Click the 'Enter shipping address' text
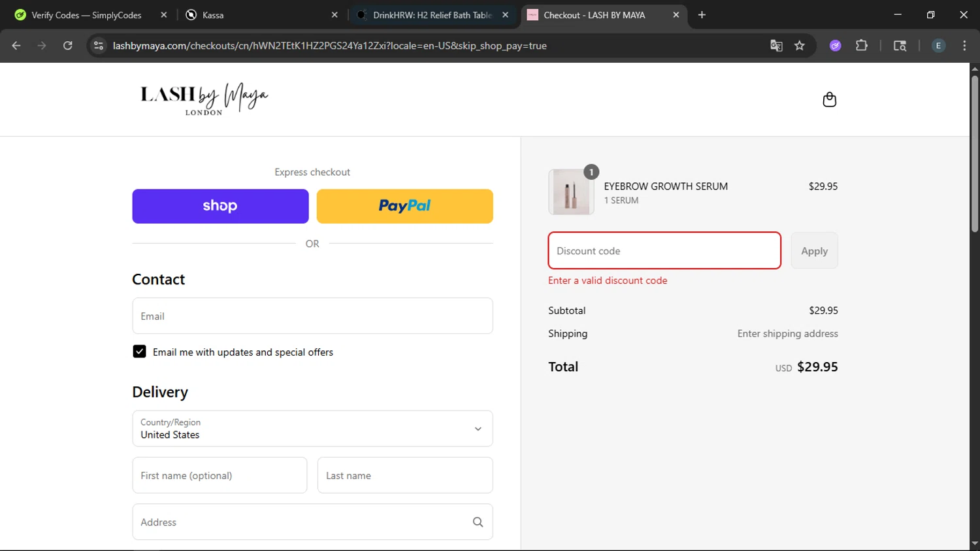 pos(787,333)
